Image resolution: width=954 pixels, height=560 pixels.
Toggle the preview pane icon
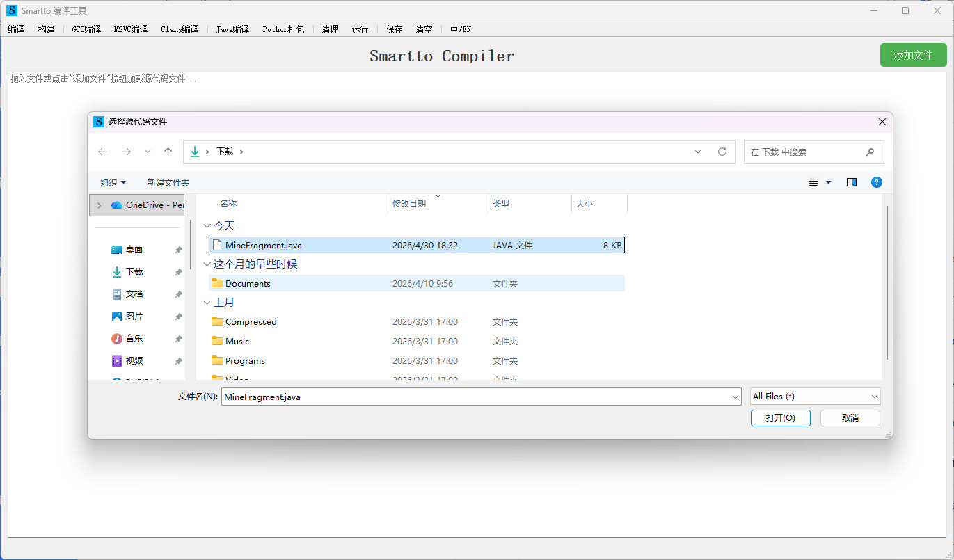coord(852,182)
